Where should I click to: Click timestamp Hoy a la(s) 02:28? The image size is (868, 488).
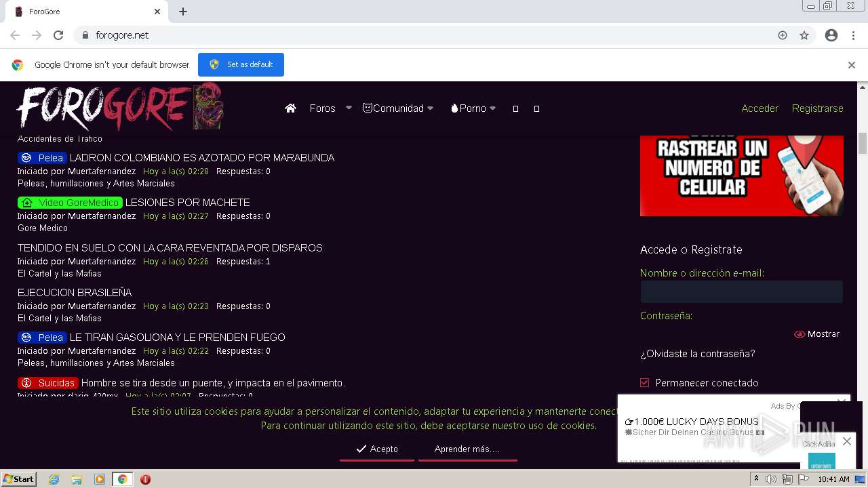(176, 171)
